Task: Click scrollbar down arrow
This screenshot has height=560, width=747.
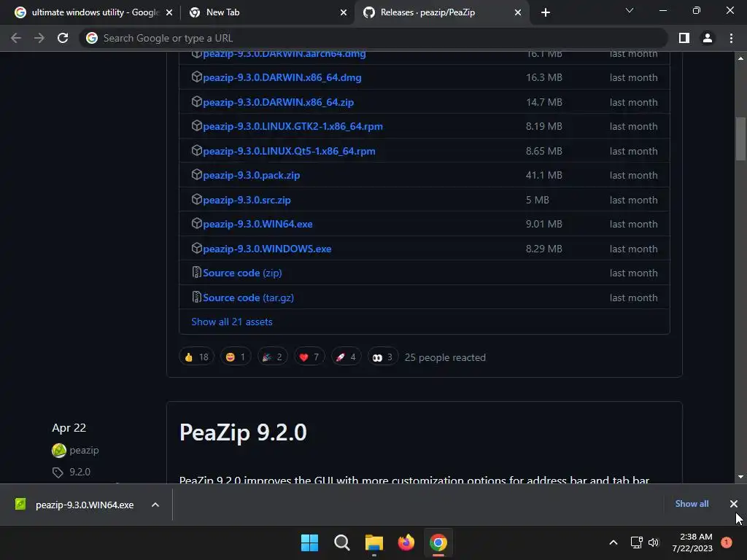Action: tap(741, 477)
